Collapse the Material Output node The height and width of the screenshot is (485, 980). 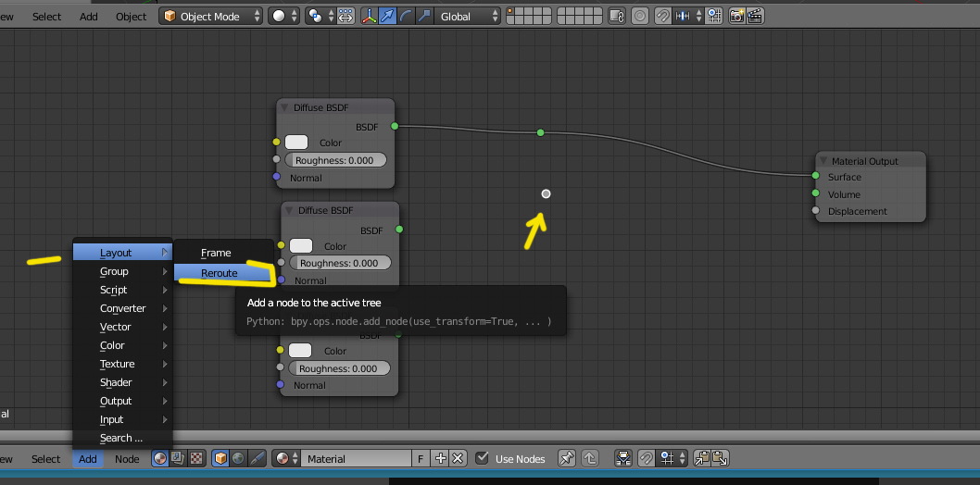[x=823, y=161]
